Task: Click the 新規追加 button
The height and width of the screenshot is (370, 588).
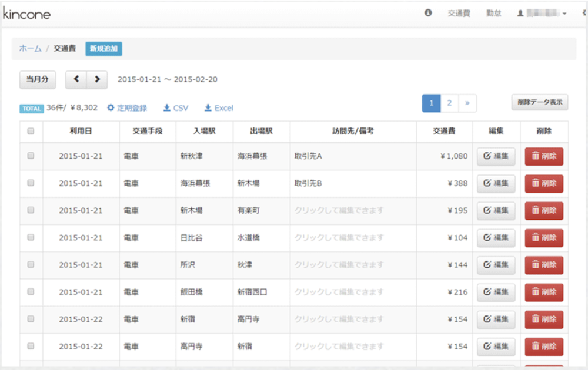Action: (x=103, y=49)
